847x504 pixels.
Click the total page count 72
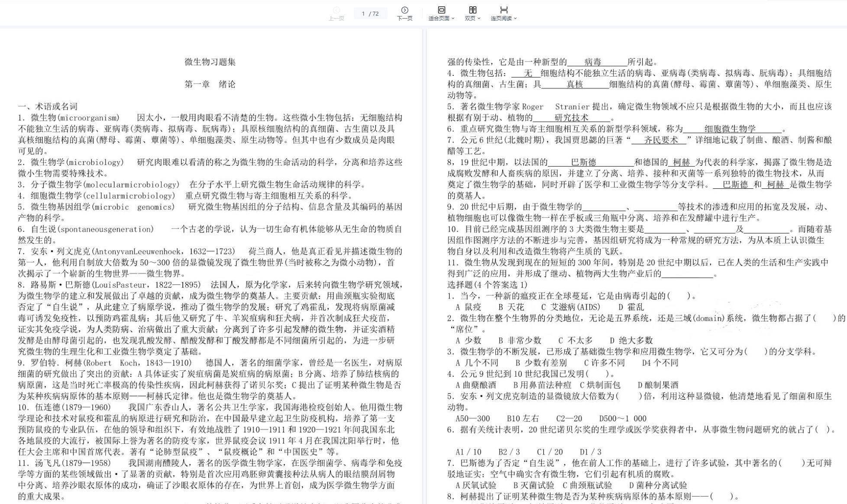pyautogui.click(x=375, y=14)
